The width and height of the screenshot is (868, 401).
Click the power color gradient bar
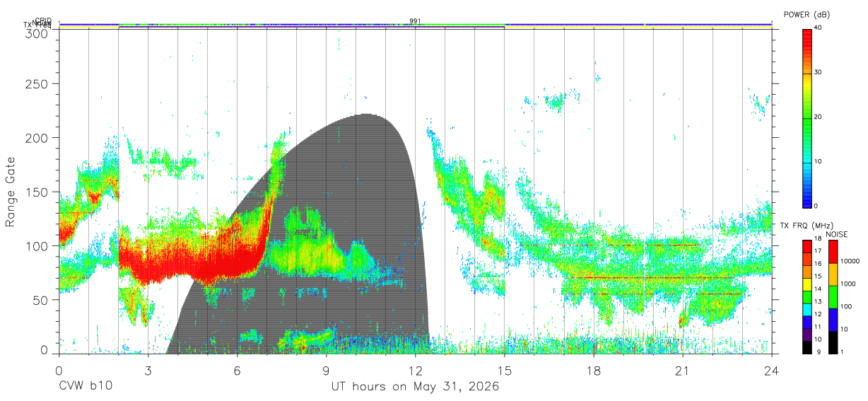pos(807,117)
